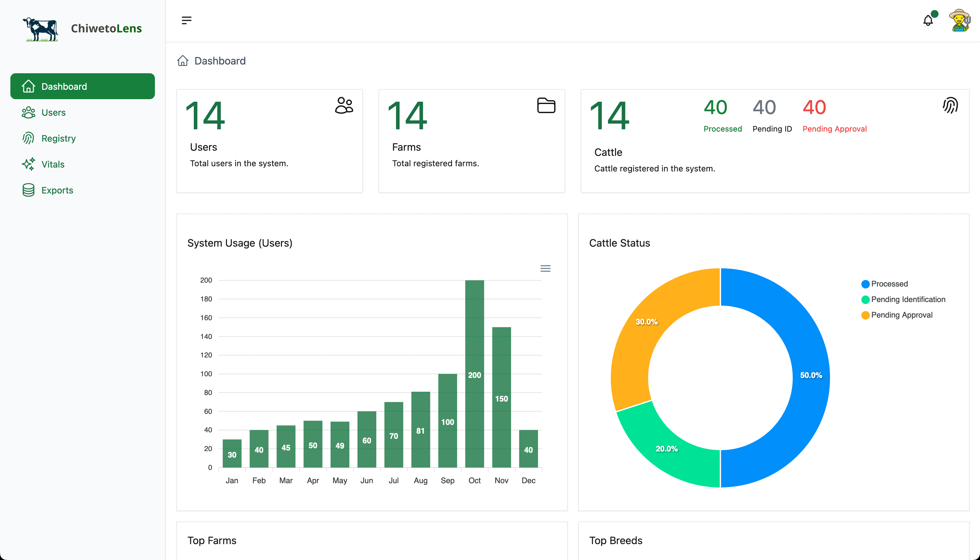Click the Jul bar showing 70
This screenshot has width=980, height=560.
(x=394, y=435)
